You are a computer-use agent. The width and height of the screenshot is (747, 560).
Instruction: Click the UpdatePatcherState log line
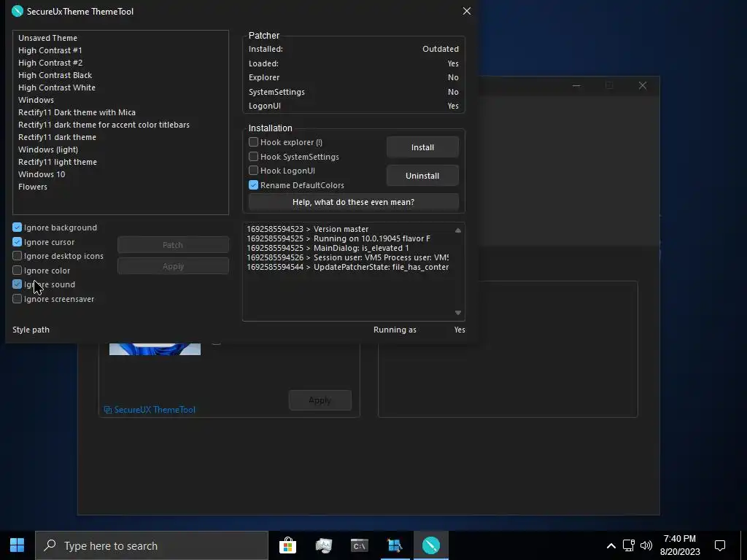pos(347,267)
